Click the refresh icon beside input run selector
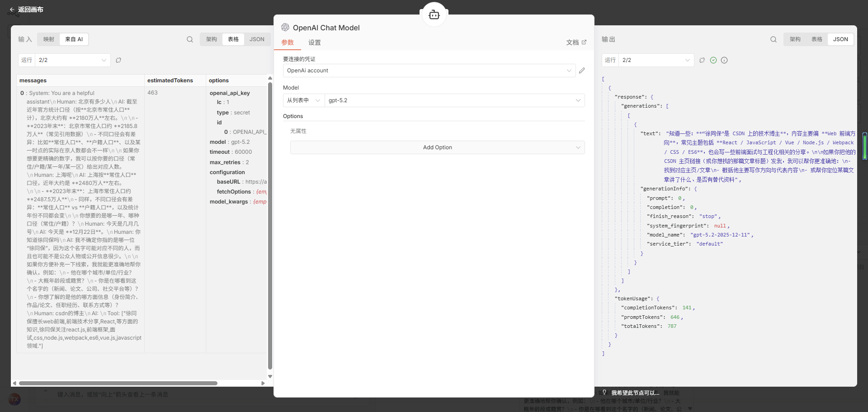Image resolution: width=868 pixels, height=412 pixels. pyautogui.click(x=118, y=60)
